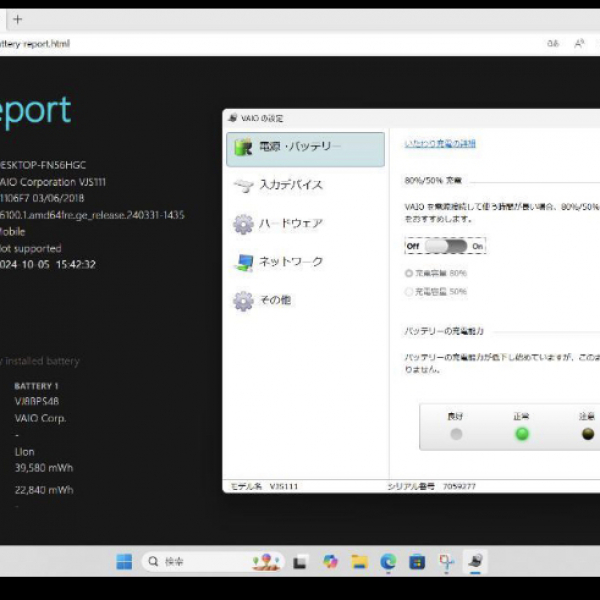Click design capacity 39,580 mWh
Screen dimensions: 600x600
[x=44, y=468]
